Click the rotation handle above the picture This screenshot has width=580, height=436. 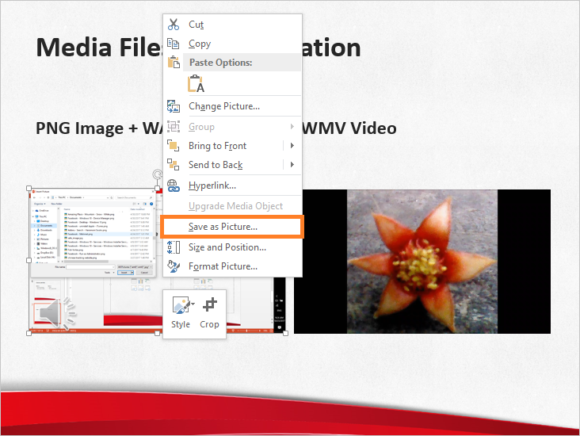(158, 174)
